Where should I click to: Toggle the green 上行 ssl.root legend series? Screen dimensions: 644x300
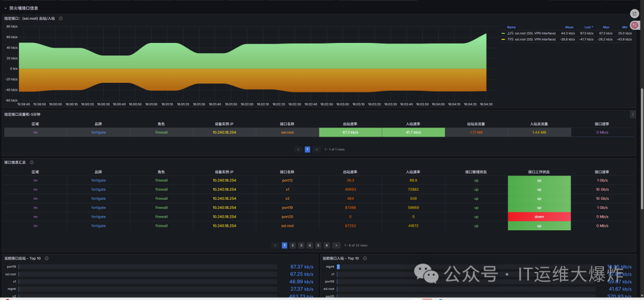click(x=503, y=33)
